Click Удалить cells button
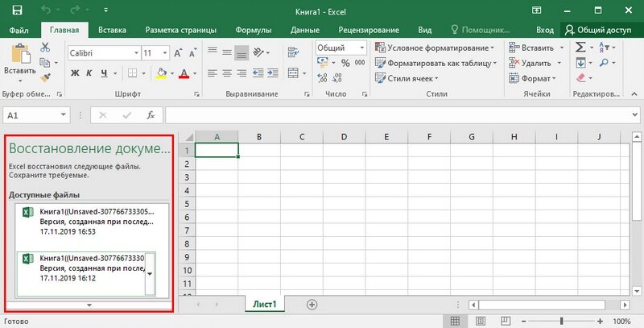644x328 pixels. [x=530, y=63]
